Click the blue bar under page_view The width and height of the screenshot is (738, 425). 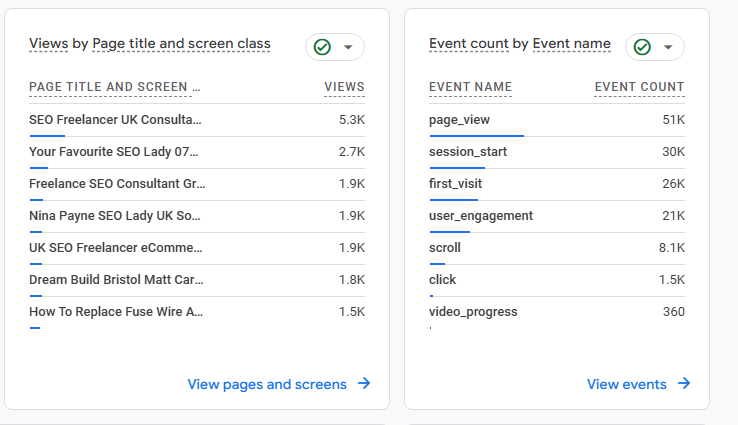(x=476, y=136)
